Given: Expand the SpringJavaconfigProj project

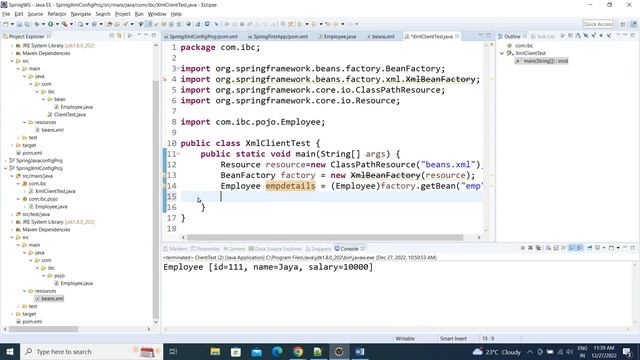Looking at the screenshot, I should (x=6, y=160).
